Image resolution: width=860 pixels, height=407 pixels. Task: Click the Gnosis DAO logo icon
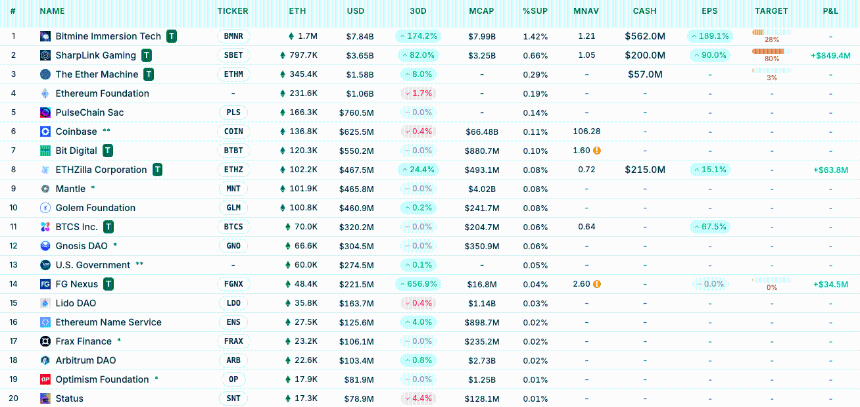coord(46,246)
